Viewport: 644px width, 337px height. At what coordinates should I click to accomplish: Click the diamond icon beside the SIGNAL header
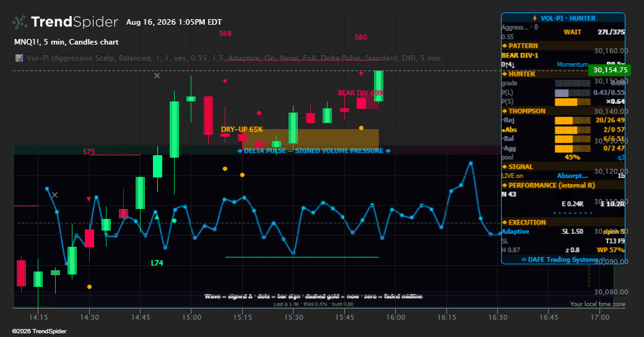[505, 167]
